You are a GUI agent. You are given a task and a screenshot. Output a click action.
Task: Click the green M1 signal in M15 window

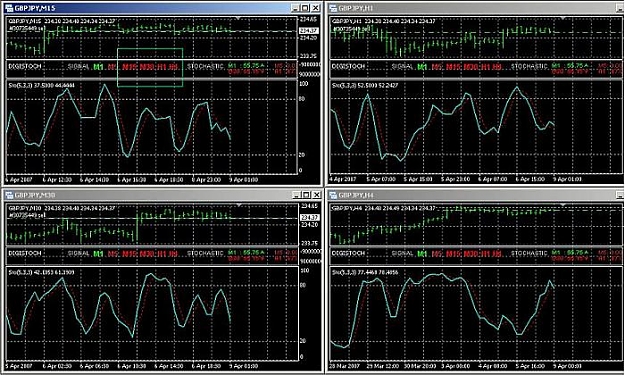point(98,67)
